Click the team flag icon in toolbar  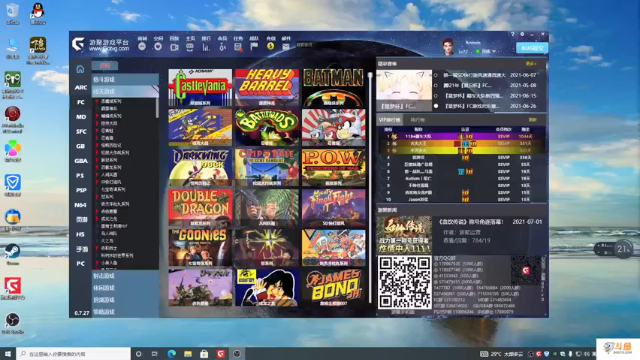click(254, 47)
